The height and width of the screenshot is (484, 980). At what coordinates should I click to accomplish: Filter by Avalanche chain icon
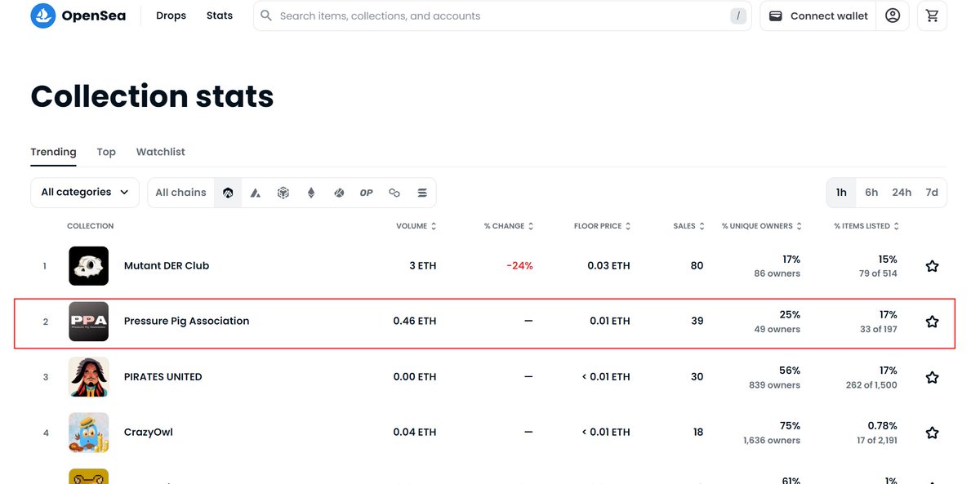coord(256,193)
